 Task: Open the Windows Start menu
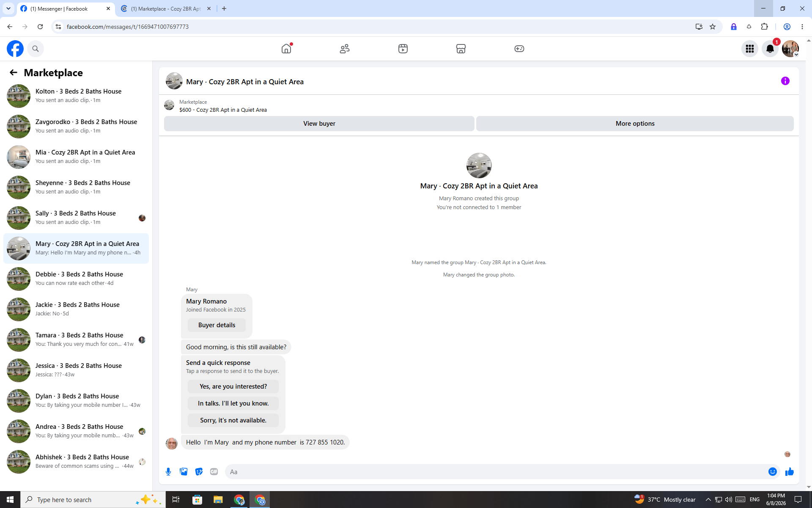point(10,500)
